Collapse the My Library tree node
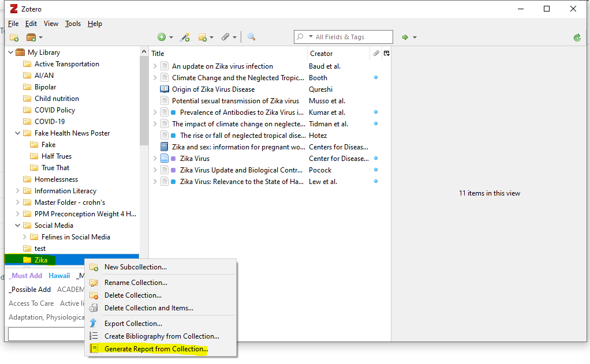Screen dimensions: 590x364 [x=10, y=52]
